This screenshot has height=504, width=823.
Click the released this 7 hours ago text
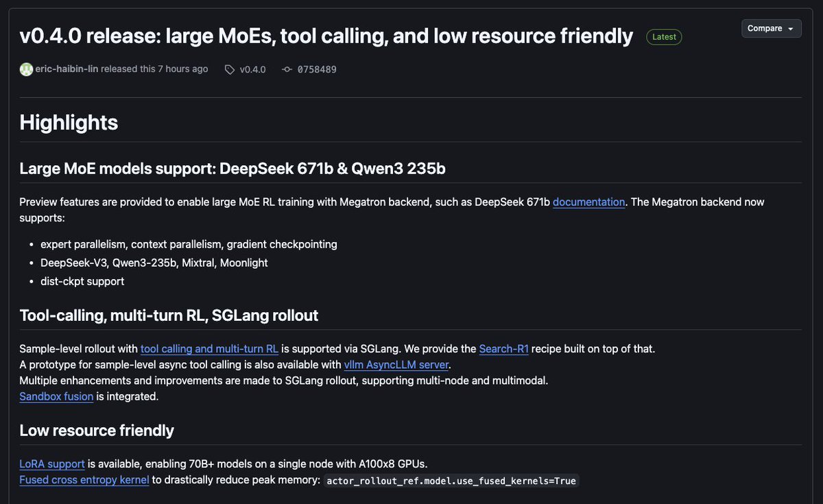tap(154, 69)
